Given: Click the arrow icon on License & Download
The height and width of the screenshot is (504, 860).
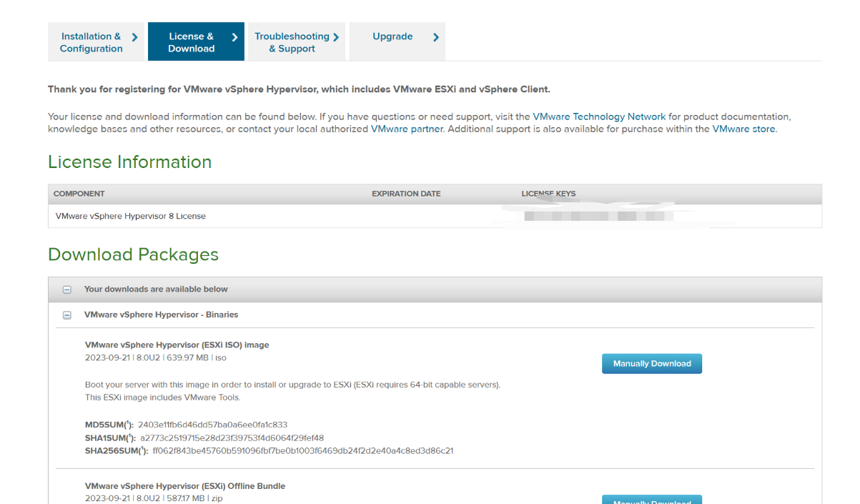Looking at the screenshot, I should click(234, 37).
